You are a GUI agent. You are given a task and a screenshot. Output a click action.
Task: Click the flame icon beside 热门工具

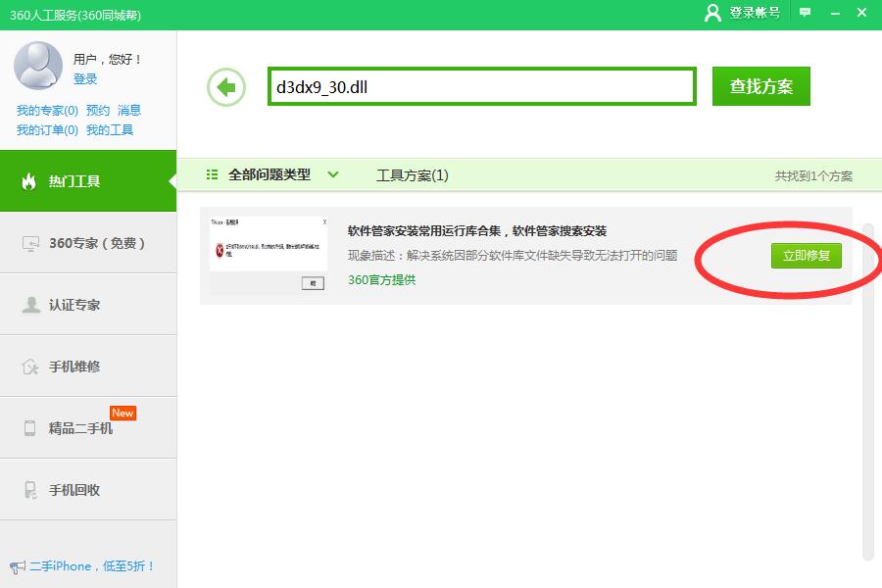(29, 181)
